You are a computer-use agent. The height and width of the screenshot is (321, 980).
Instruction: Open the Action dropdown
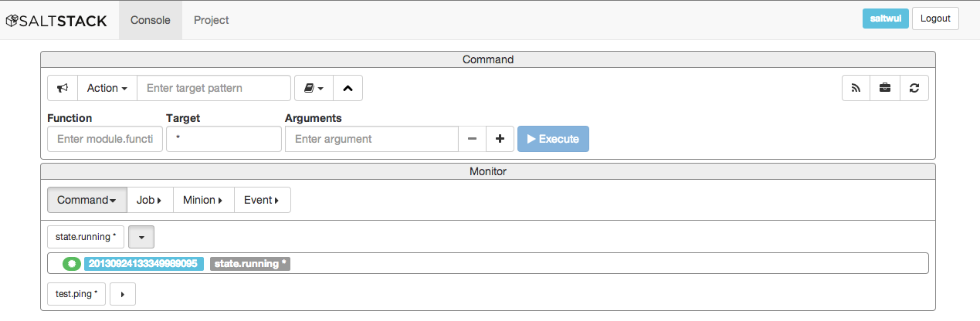(107, 88)
